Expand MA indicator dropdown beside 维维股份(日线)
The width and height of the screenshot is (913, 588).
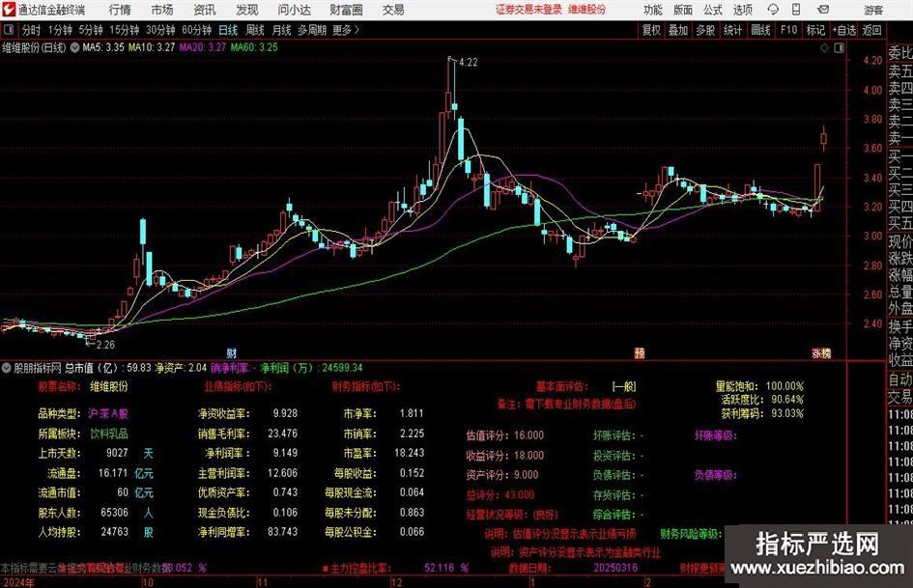pos(74,47)
